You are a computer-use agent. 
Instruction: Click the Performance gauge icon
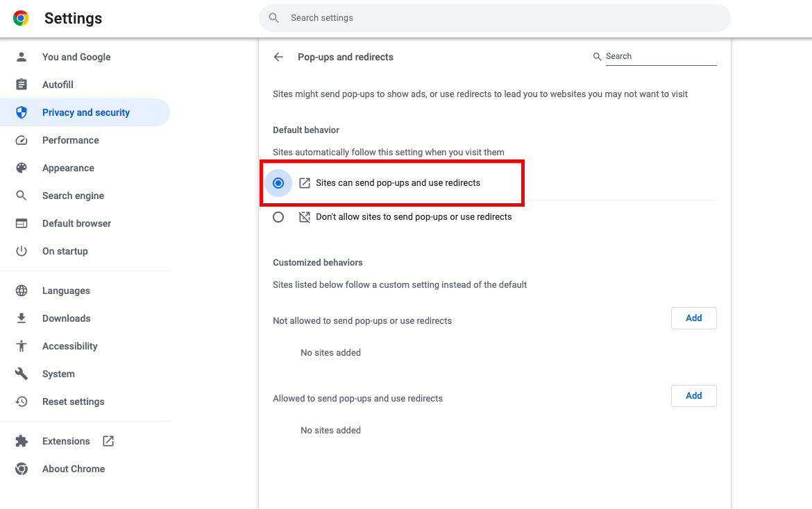click(x=22, y=140)
